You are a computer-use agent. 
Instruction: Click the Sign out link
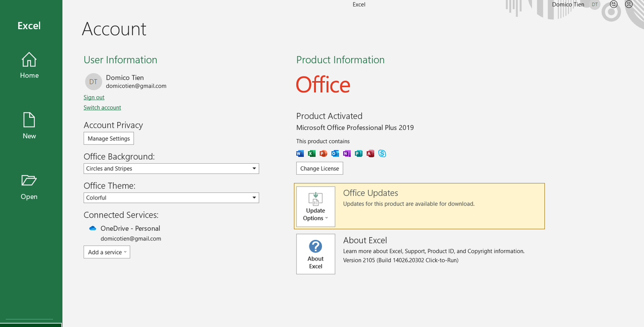94,97
